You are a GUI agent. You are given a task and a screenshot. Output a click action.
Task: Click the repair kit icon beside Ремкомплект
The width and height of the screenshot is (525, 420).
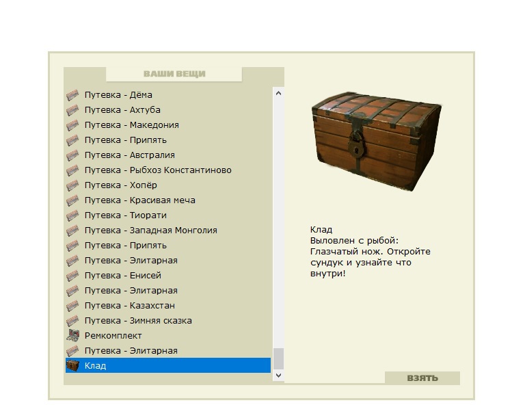72,336
